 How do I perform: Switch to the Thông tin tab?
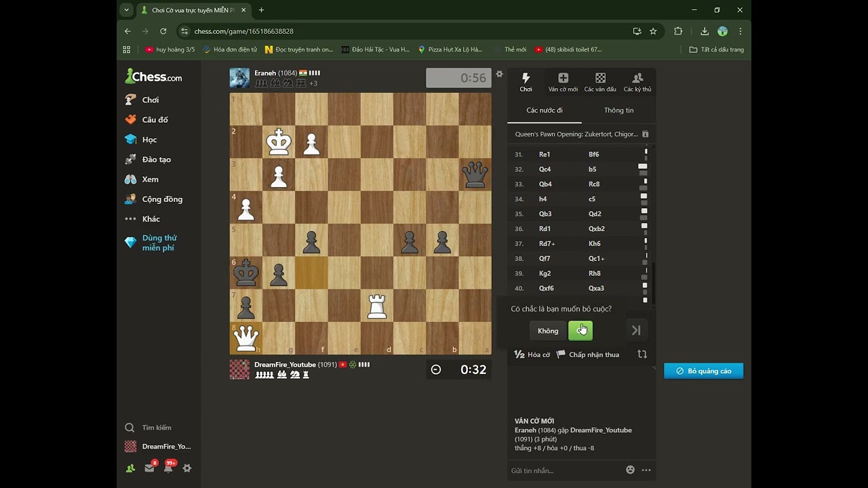point(618,110)
